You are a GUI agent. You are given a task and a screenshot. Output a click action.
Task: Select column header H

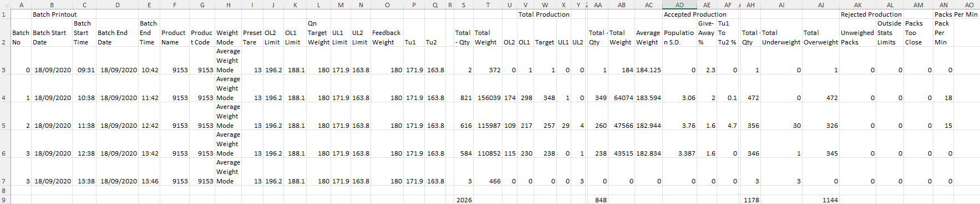(x=228, y=4)
